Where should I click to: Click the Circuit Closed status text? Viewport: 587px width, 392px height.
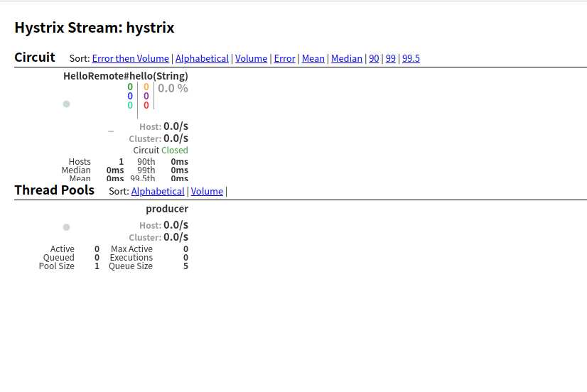tap(161, 150)
